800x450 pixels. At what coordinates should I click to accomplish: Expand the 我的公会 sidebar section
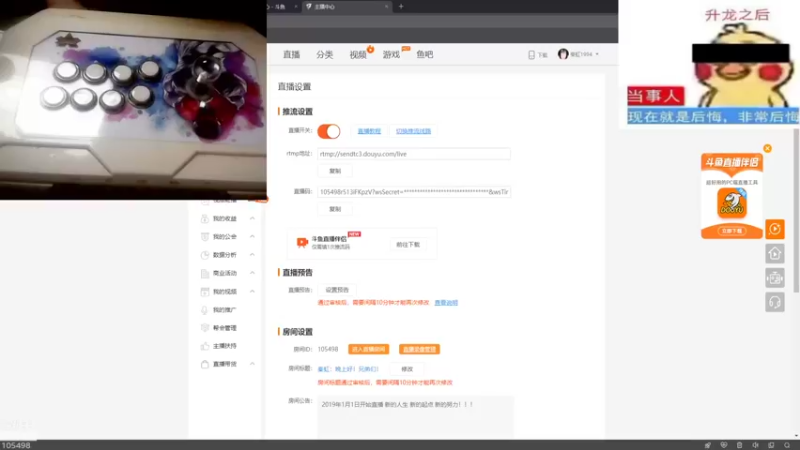[x=252, y=237]
